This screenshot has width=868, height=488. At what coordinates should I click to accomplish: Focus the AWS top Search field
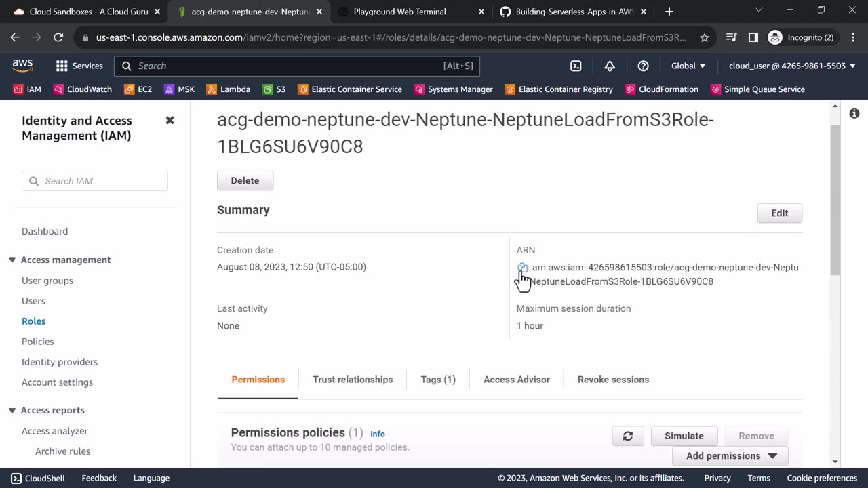pos(297,66)
